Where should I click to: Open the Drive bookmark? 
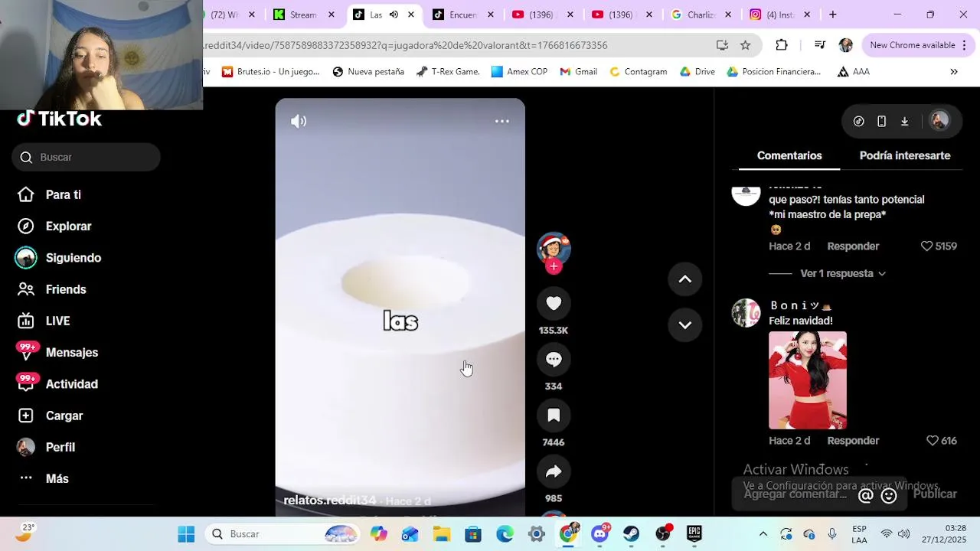pyautogui.click(x=697, y=72)
